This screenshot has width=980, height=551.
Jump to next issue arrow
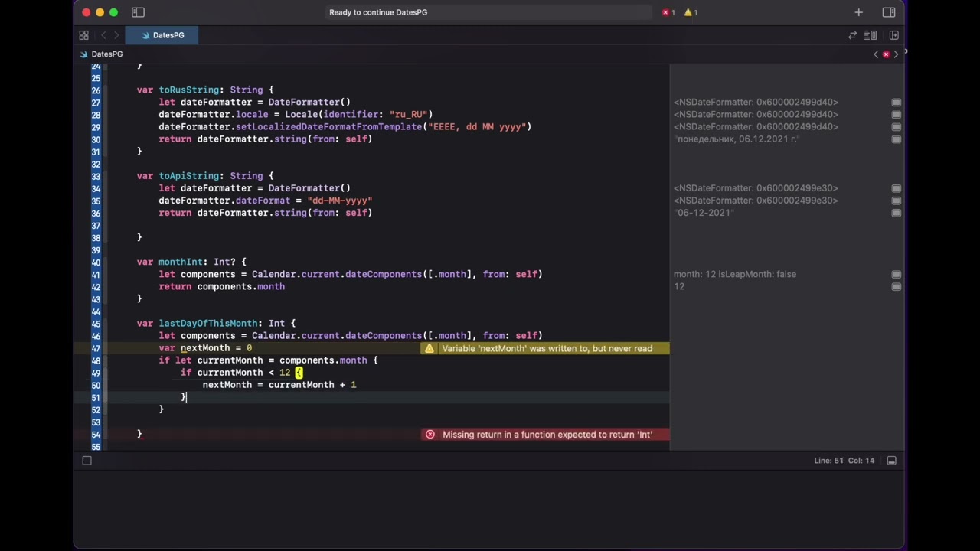(896, 54)
